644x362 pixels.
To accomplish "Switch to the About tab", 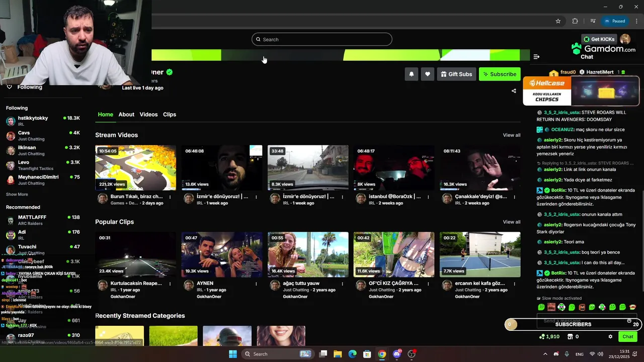I will click(x=126, y=115).
